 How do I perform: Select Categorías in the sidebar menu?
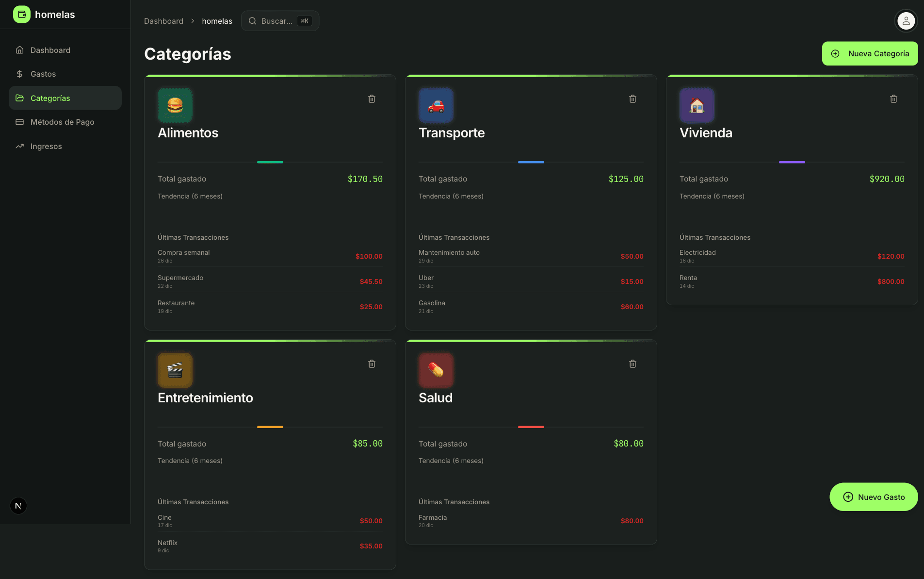(x=50, y=98)
